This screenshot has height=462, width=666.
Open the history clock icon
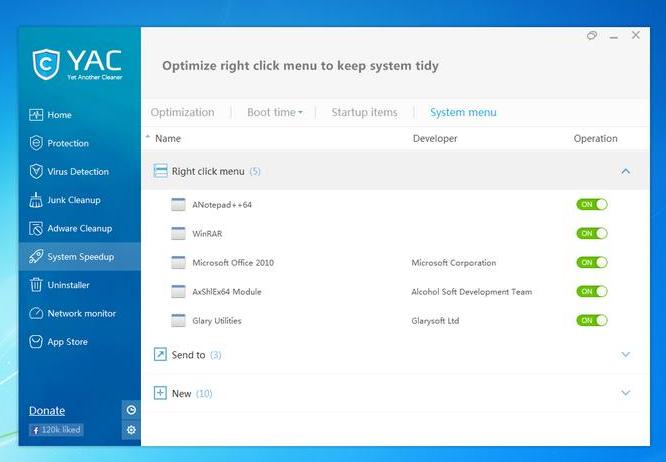(131, 410)
